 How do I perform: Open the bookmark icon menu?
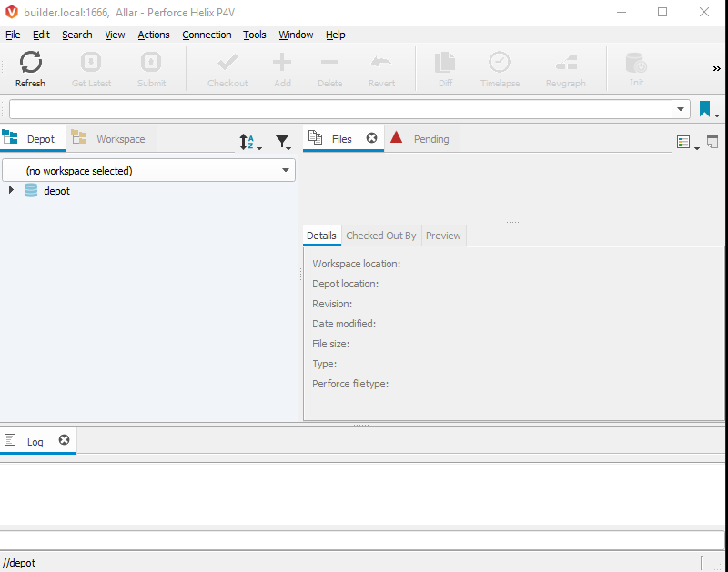point(709,109)
